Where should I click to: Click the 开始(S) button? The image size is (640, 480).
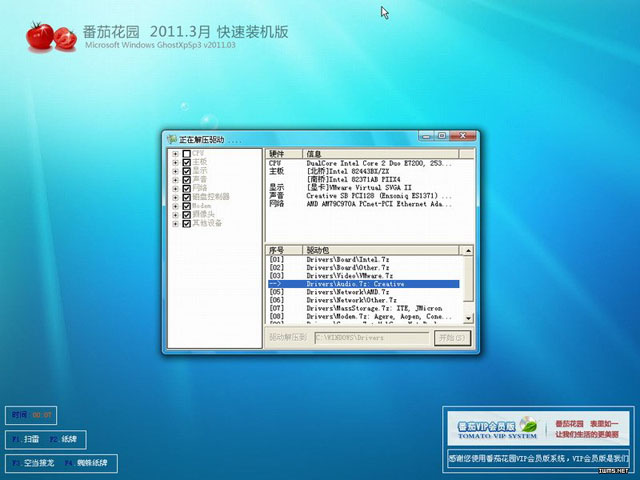pos(452,338)
